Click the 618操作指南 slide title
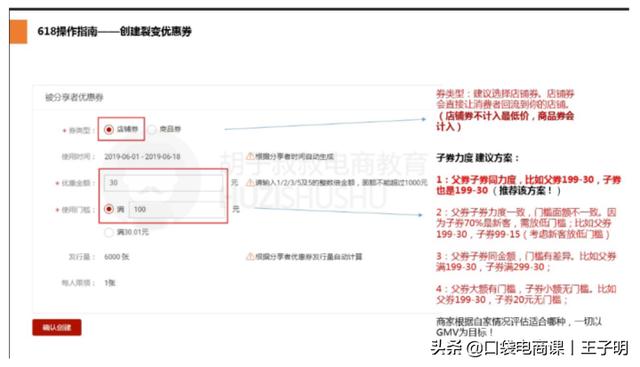 pyautogui.click(x=114, y=31)
